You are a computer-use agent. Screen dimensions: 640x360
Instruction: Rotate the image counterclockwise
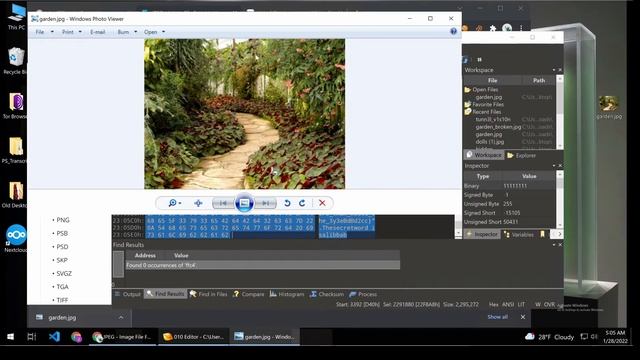click(x=287, y=203)
